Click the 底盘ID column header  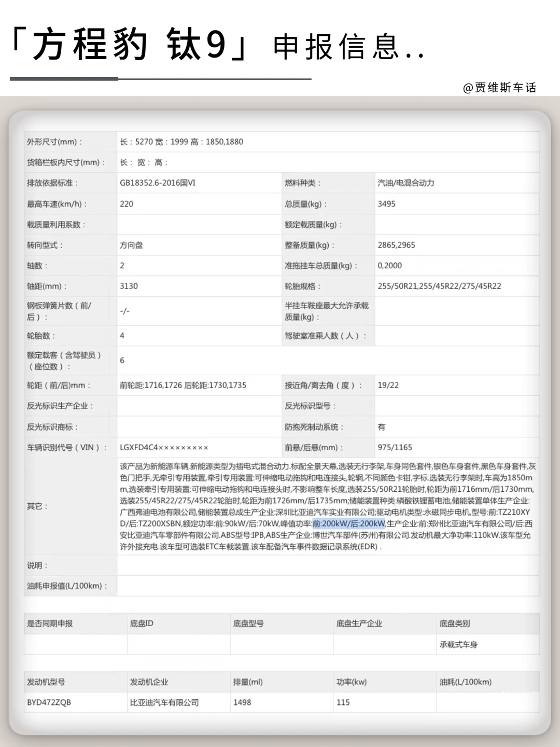click(142, 623)
